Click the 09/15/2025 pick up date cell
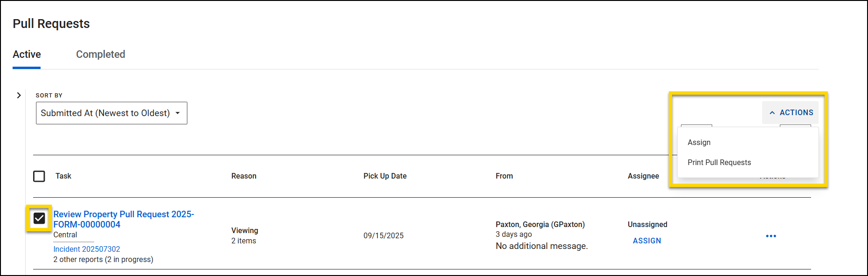Image resolution: width=868 pixels, height=276 pixels. (x=383, y=236)
